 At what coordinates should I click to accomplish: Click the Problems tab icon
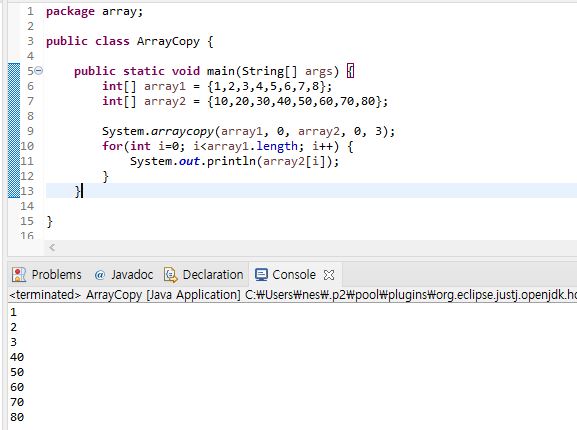(19, 275)
